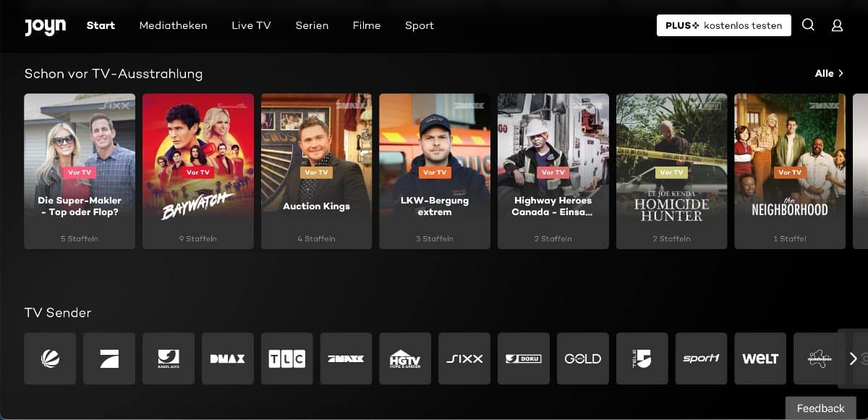Open the ProSieben MAXX channel tile
This screenshot has height=420, width=868.
click(346, 358)
